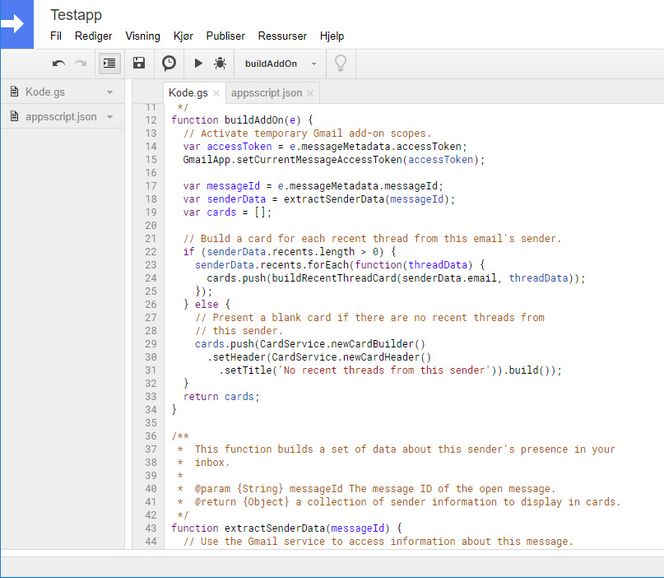Screen dimensions: 664x578
Task: Close the appsscript.json editor tab
Action: click(x=310, y=93)
